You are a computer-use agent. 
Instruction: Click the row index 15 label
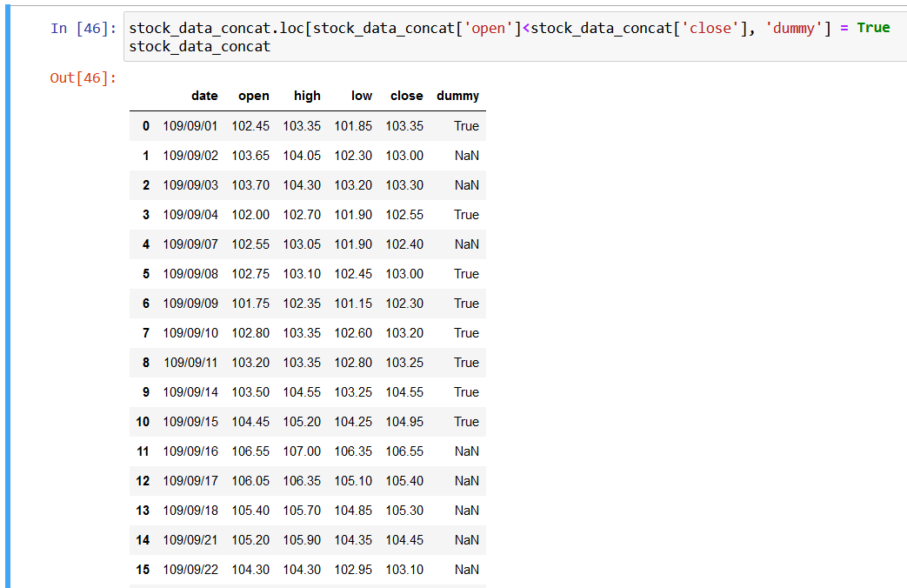coord(143,570)
